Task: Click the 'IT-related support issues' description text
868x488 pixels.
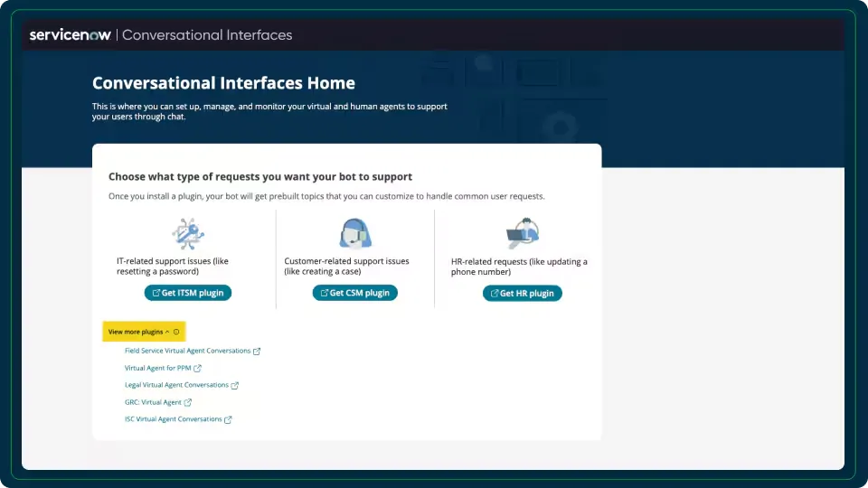Action: [172, 266]
